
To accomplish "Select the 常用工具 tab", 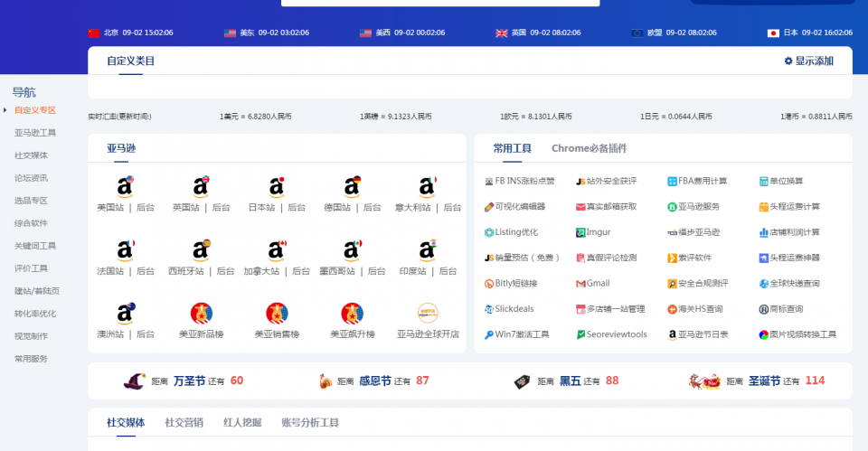I will click(512, 148).
